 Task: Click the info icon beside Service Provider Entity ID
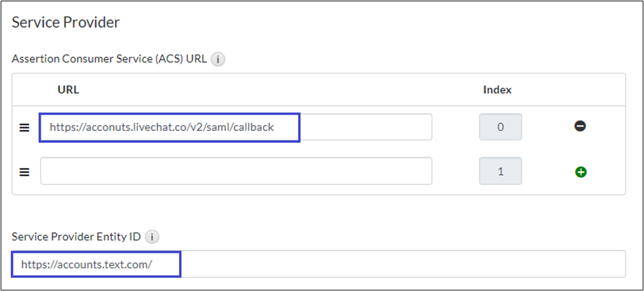pyautogui.click(x=152, y=236)
